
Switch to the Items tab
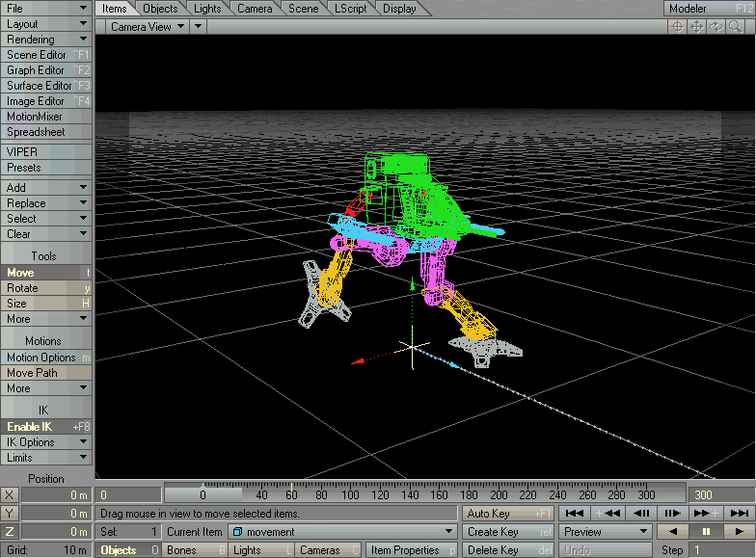point(114,8)
